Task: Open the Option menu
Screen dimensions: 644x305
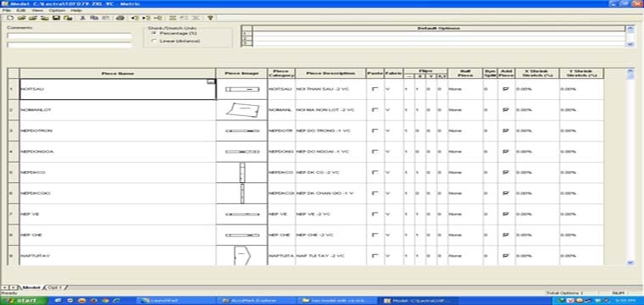Action: click(57, 10)
